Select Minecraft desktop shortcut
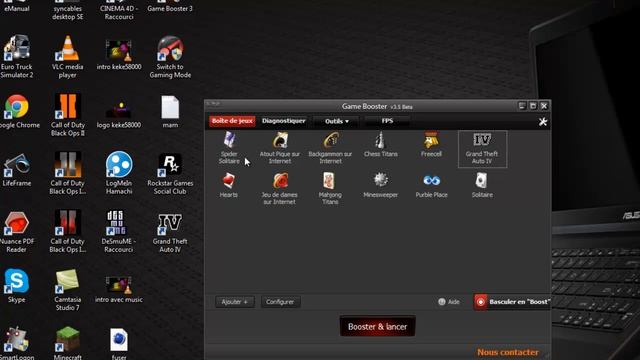 (x=68, y=344)
